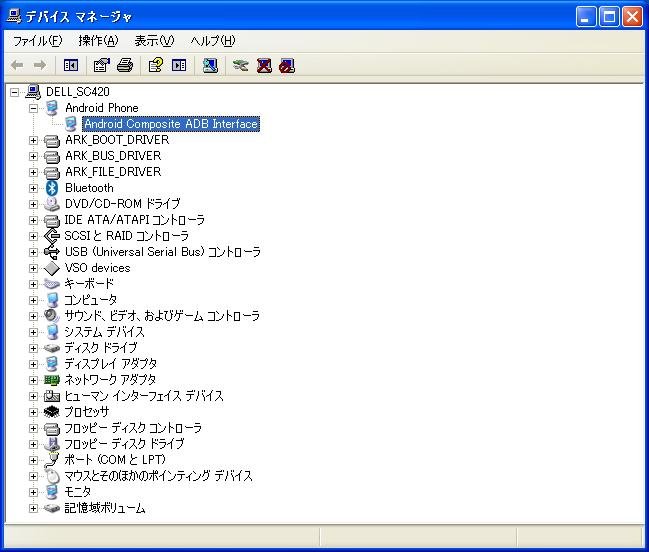Expand the Bluetooth category
Viewport: 649px width, 552px height.
pyautogui.click(x=33, y=188)
